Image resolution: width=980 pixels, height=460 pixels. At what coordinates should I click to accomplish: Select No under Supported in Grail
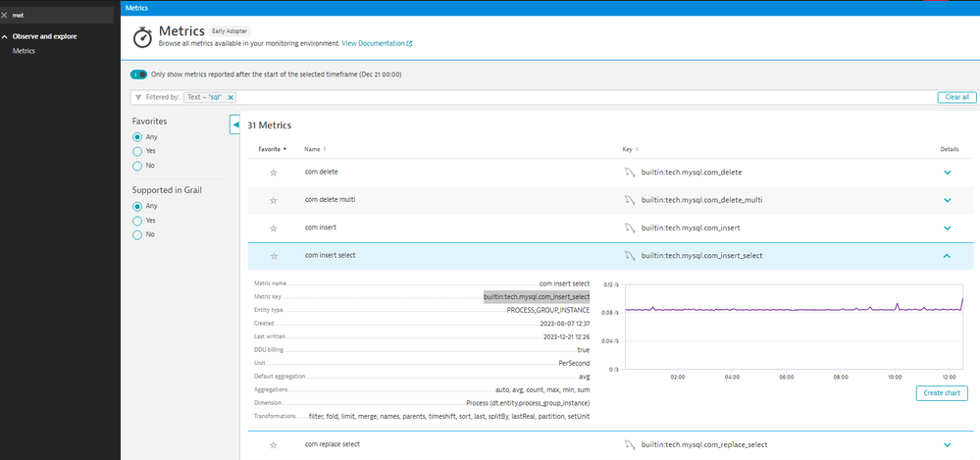point(137,234)
